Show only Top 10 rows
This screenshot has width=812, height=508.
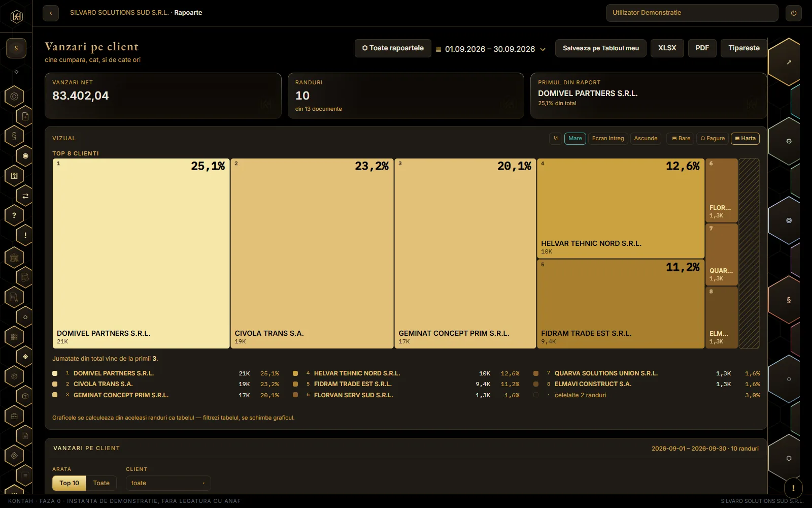pyautogui.click(x=69, y=483)
